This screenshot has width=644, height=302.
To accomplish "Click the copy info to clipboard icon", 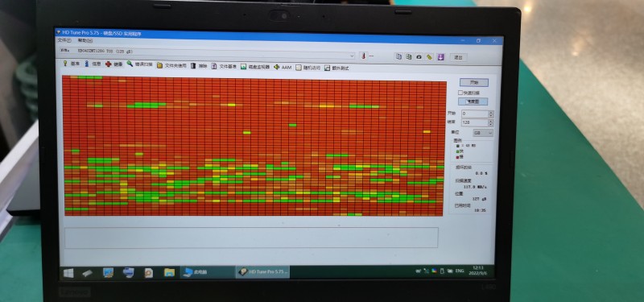I will pos(398,56).
